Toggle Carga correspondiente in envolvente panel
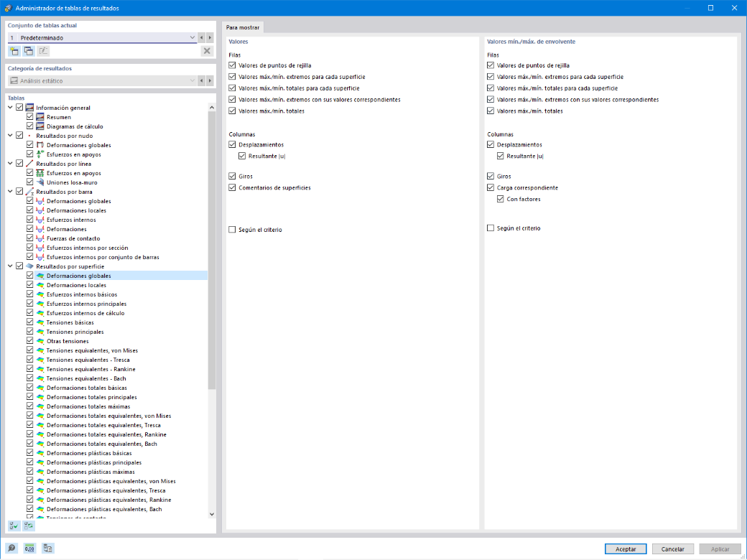Image resolution: width=747 pixels, height=560 pixels. 491,187
